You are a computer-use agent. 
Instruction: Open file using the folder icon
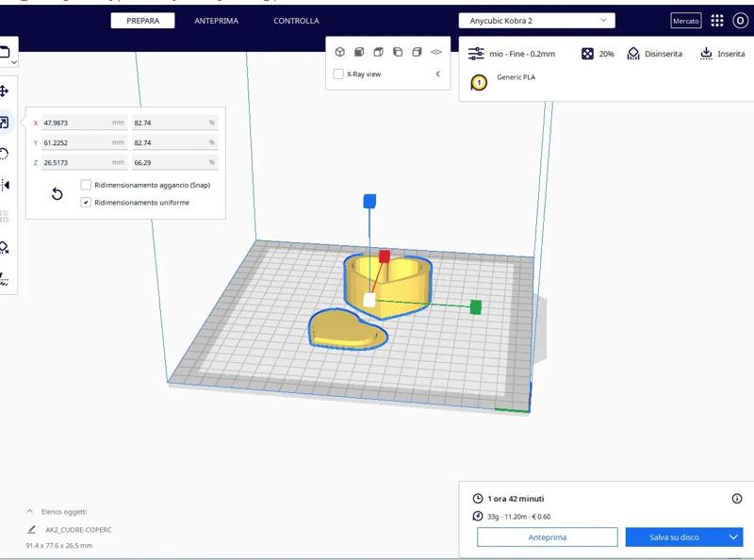point(5,52)
